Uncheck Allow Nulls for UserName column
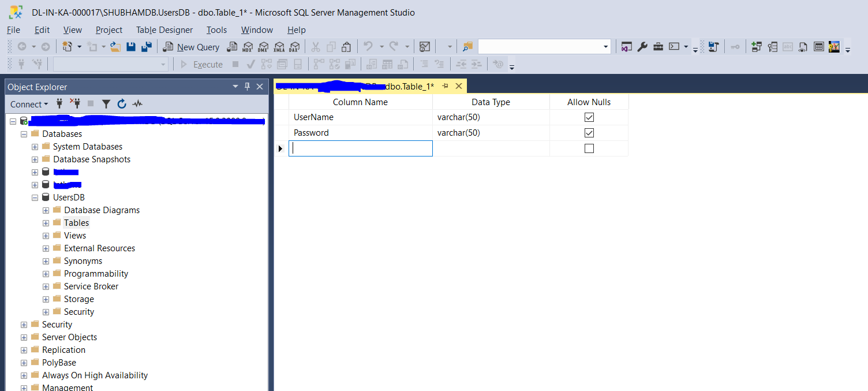Image resolution: width=868 pixels, height=391 pixels. pos(589,117)
